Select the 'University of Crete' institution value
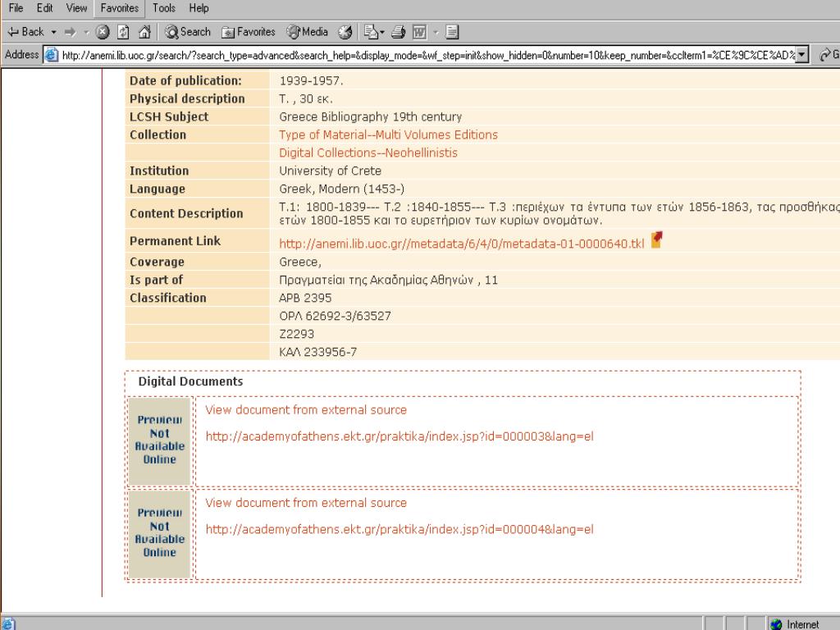The image size is (840, 630). point(330,171)
